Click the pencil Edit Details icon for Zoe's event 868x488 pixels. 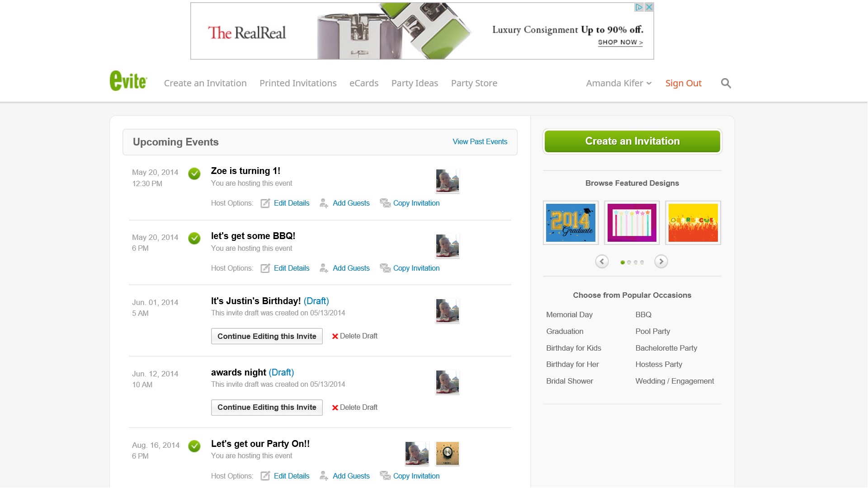(x=265, y=203)
